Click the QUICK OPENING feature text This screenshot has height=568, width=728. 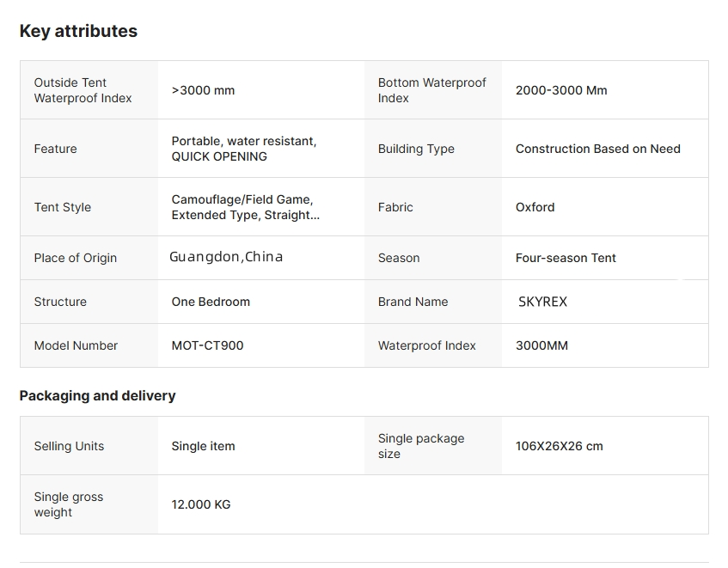(x=219, y=156)
